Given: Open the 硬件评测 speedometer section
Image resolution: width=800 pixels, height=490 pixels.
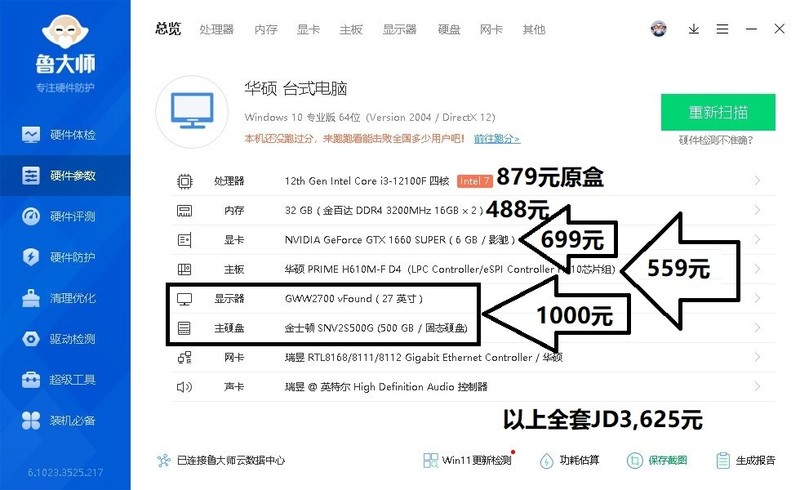Looking at the screenshot, I should [x=65, y=216].
